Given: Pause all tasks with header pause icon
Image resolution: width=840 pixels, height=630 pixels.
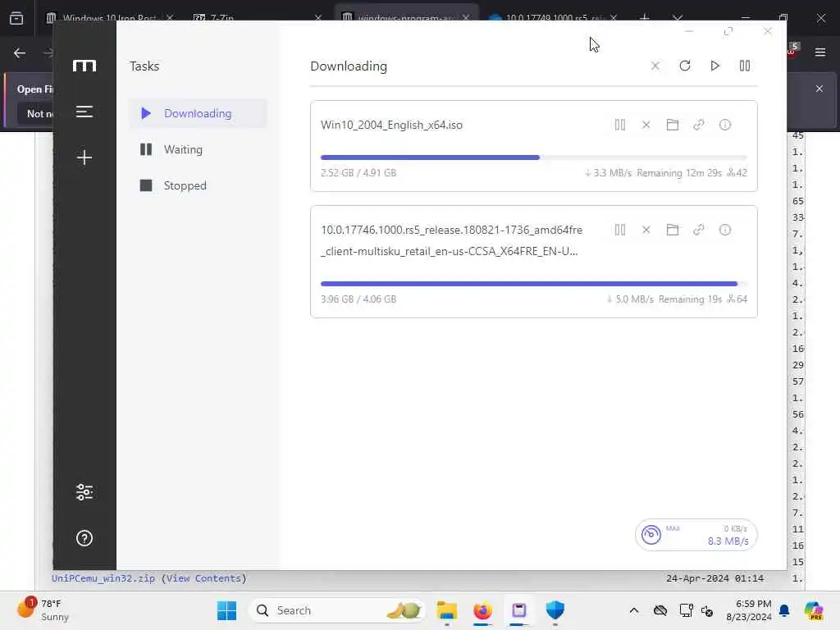Looking at the screenshot, I should click(x=745, y=66).
